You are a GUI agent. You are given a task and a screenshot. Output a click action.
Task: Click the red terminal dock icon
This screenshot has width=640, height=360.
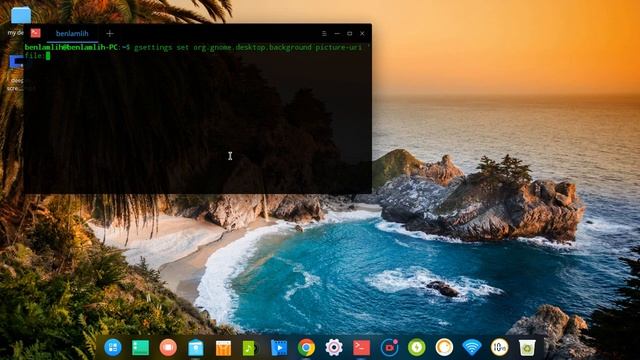(362, 348)
